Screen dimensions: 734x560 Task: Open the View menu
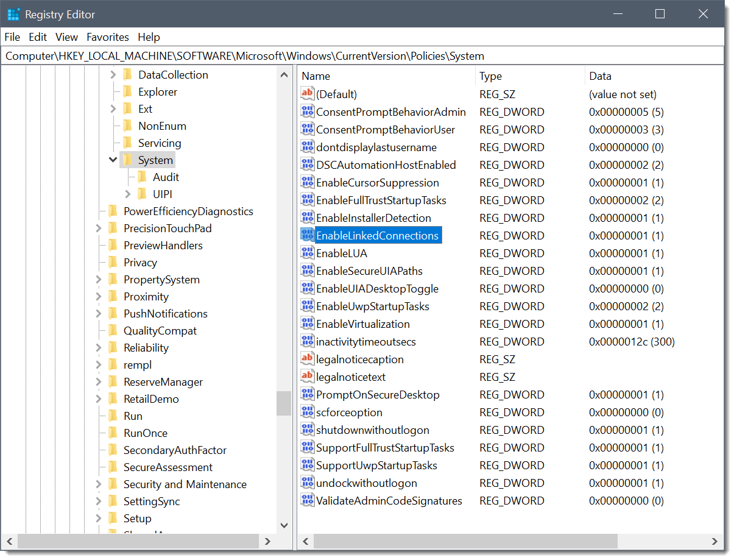point(67,37)
